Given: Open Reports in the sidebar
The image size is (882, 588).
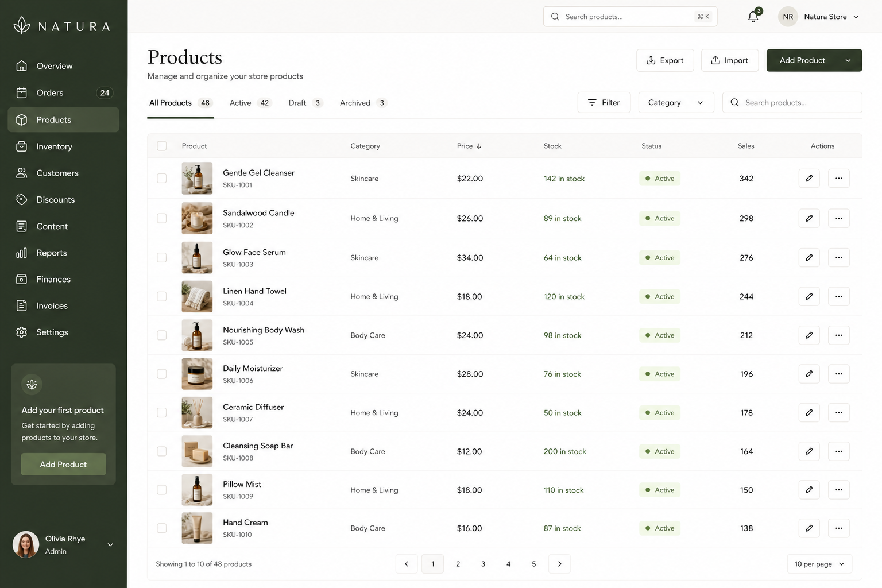Looking at the screenshot, I should pos(63,253).
